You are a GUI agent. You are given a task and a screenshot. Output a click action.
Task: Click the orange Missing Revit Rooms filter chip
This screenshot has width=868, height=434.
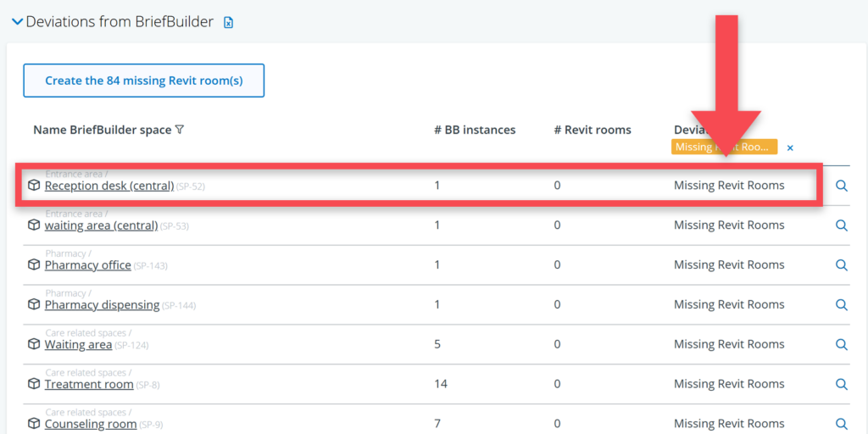(x=724, y=147)
